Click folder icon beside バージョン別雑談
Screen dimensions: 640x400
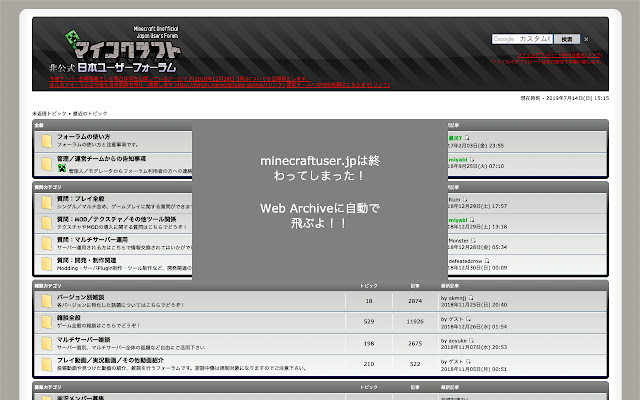pos(47,301)
